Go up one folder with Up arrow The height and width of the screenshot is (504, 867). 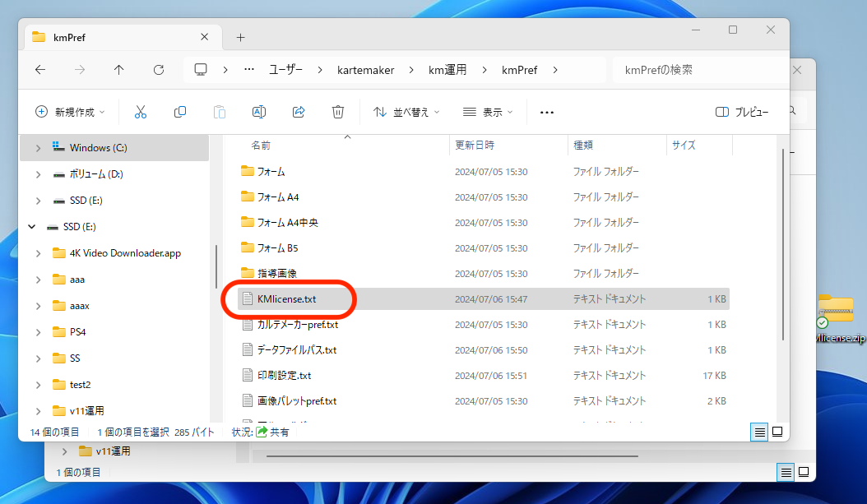coord(119,70)
